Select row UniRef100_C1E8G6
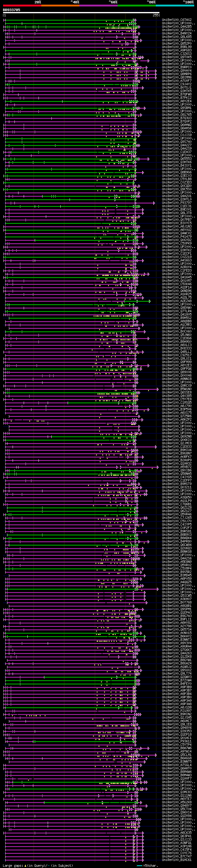 coord(177,338)
